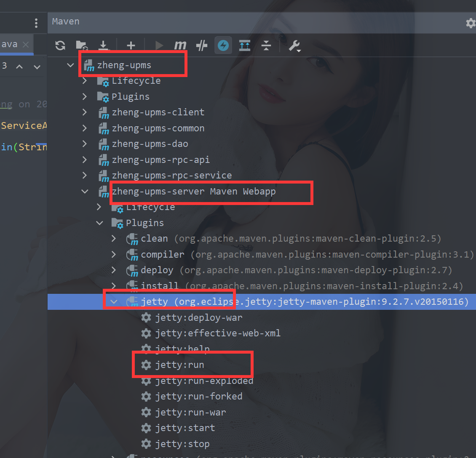Viewport: 476px width, 458px height.
Task: Show Maven dependencies diagram
Action: (245, 45)
